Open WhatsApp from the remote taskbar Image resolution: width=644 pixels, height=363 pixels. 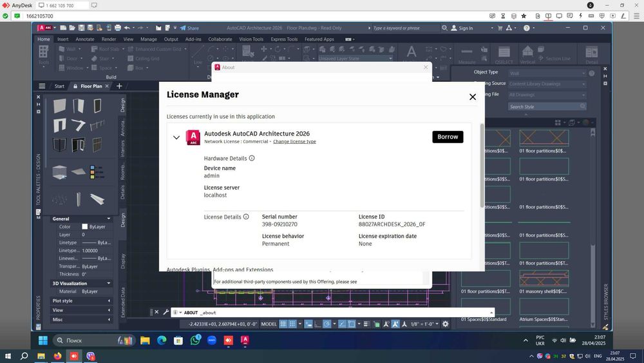pos(196,340)
